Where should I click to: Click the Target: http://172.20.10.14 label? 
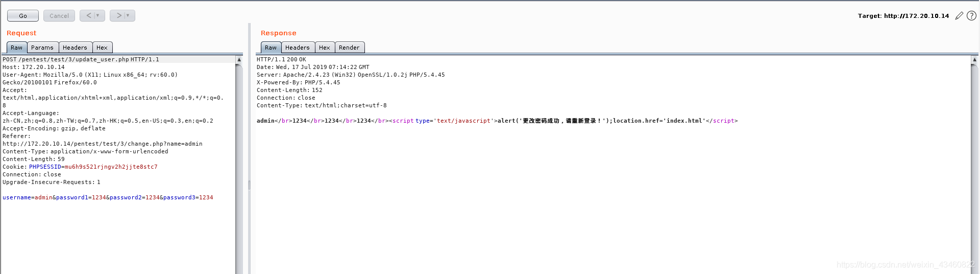pyautogui.click(x=903, y=16)
